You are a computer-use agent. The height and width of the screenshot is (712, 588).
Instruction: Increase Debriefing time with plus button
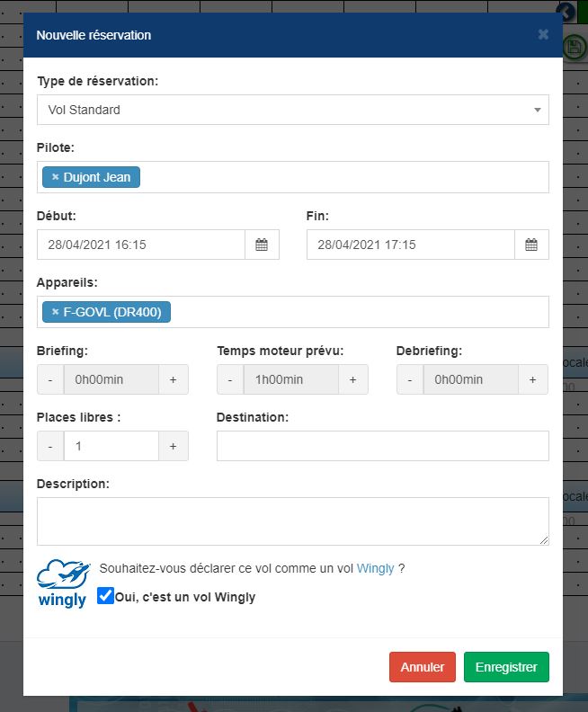point(532,379)
